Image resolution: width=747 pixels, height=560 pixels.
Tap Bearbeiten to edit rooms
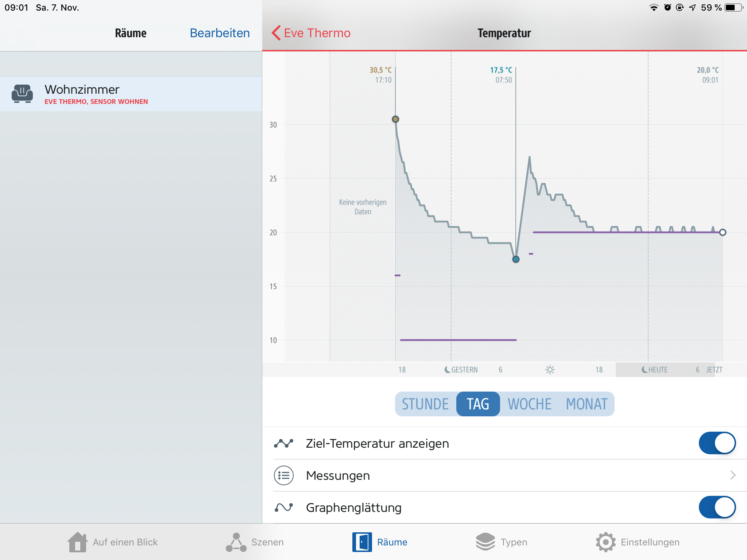click(220, 33)
